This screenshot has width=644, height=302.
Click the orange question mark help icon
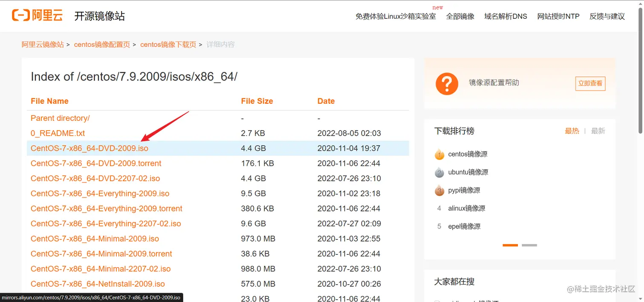point(446,83)
